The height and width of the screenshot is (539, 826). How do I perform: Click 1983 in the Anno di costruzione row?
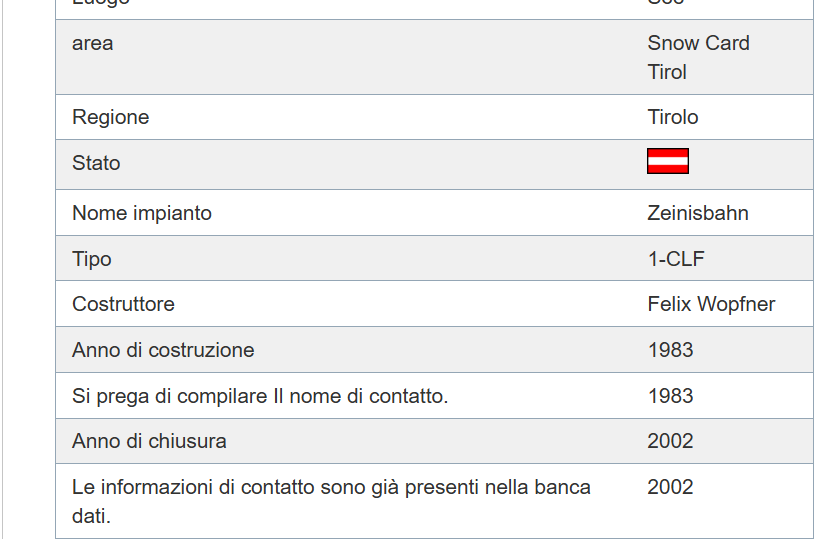[x=670, y=350]
